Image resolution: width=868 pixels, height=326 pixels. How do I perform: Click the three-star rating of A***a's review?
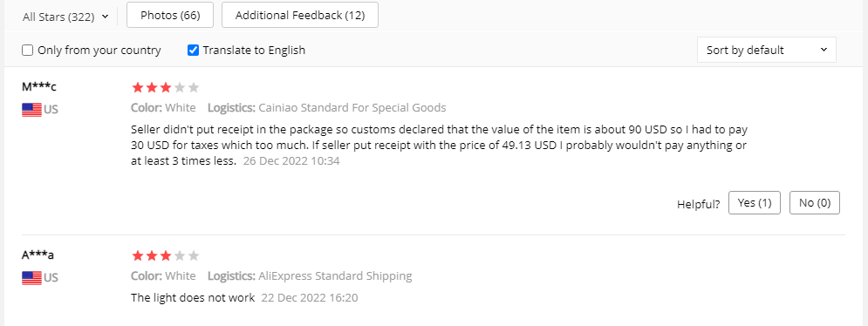click(165, 255)
